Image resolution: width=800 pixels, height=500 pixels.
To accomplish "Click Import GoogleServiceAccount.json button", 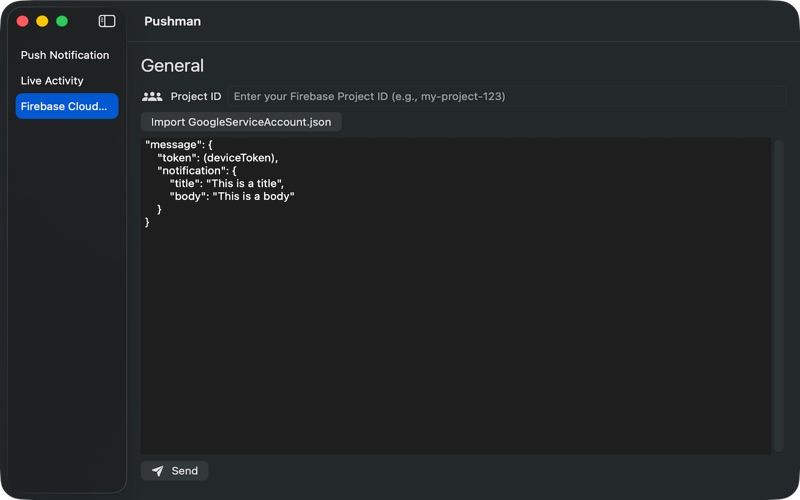I will (x=241, y=122).
